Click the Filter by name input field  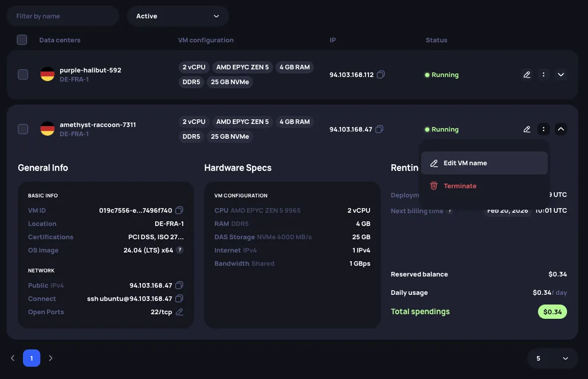[x=62, y=16]
